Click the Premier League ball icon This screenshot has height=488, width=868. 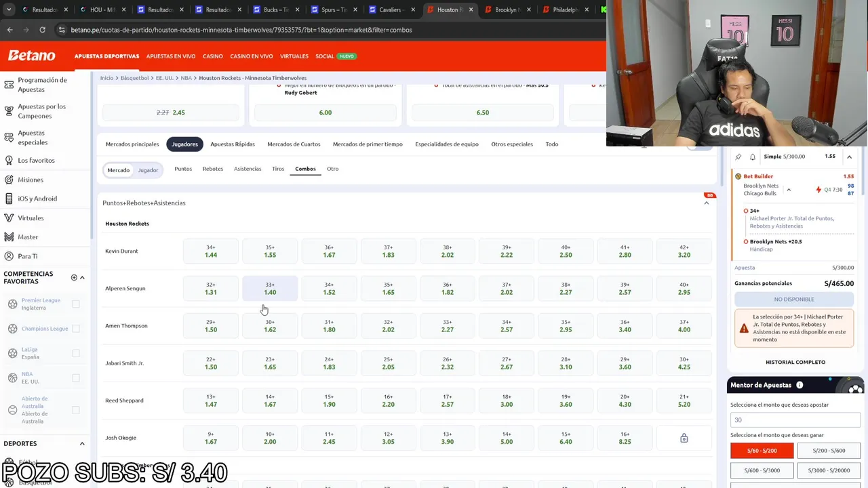[12, 304]
